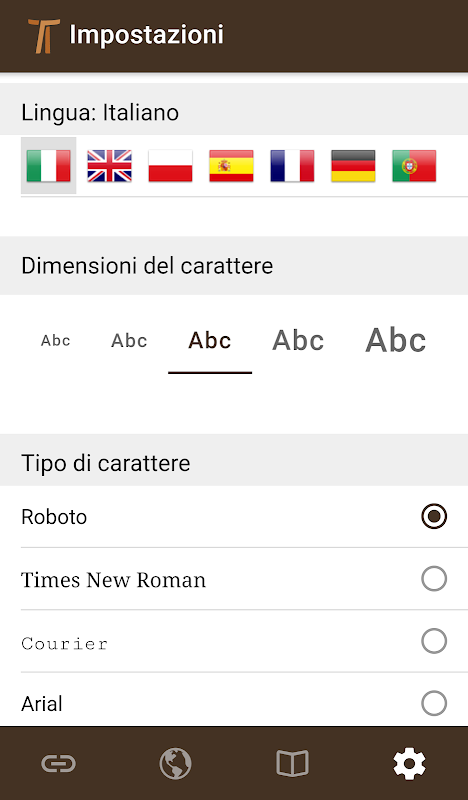Choose the Courier font radio button

coord(434,641)
